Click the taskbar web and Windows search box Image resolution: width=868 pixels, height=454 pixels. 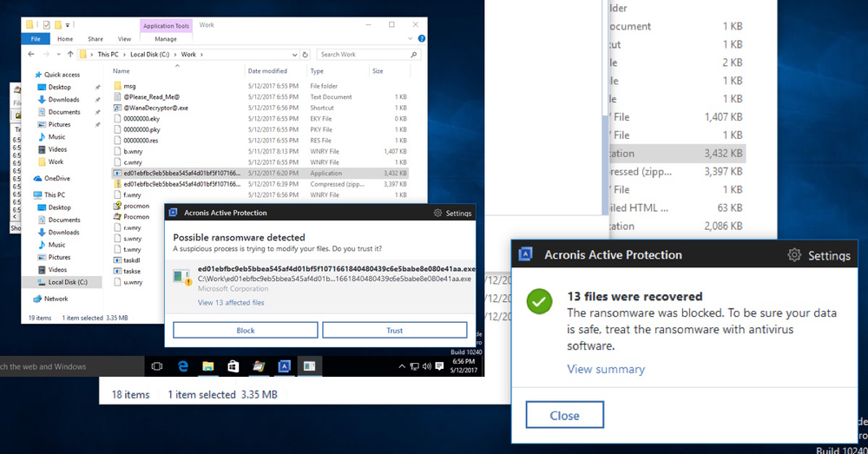tap(72, 366)
